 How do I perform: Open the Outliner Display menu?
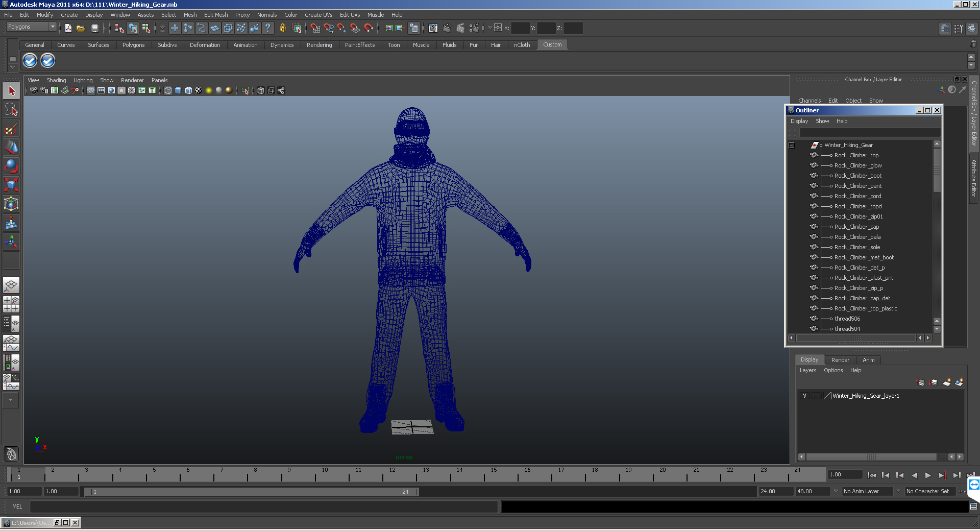[x=799, y=121]
